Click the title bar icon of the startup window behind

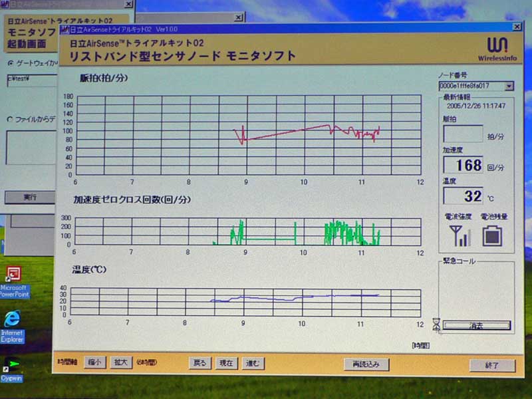[5, 5]
